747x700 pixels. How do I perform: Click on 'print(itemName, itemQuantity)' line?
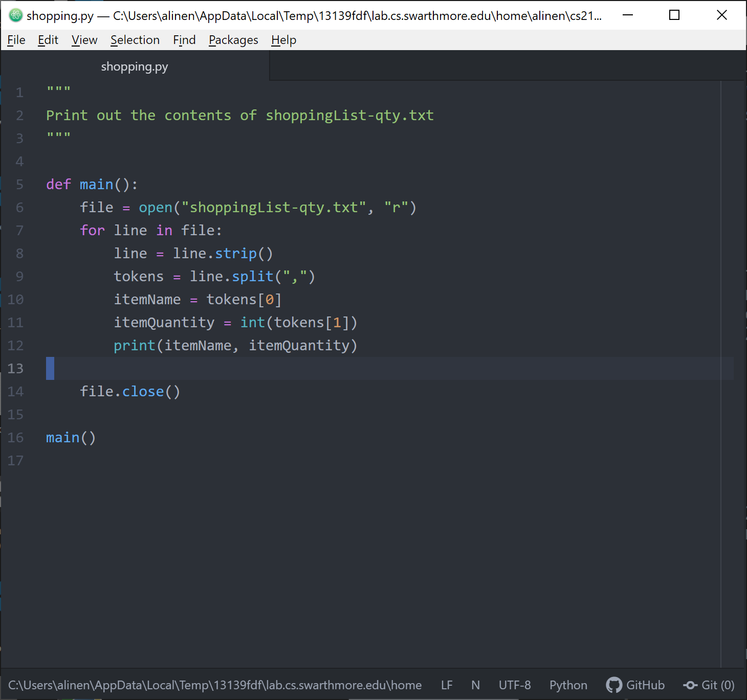(235, 346)
